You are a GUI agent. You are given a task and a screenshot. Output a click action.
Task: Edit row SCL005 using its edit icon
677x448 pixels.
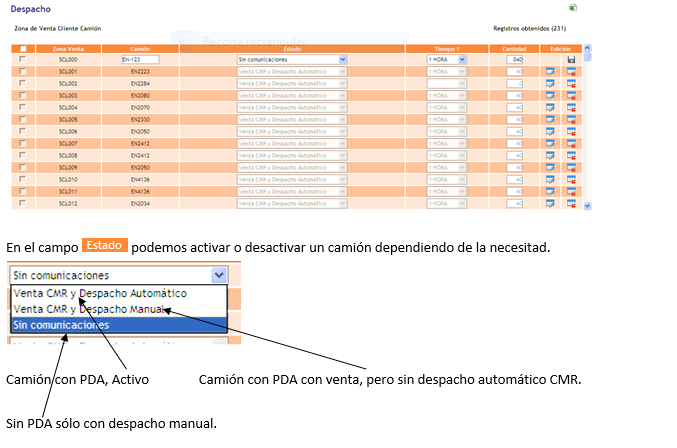(x=550, y=120)
